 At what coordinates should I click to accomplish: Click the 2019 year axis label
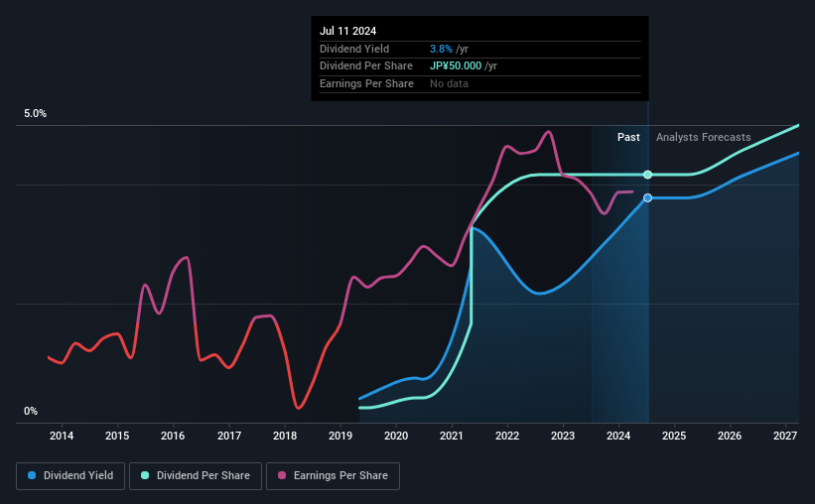340,436
